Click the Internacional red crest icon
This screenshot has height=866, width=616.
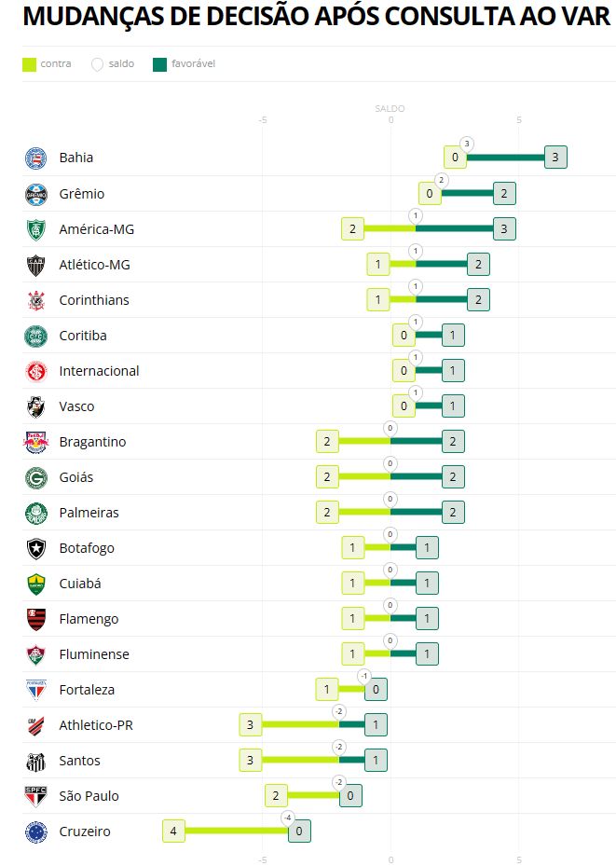click(35, 371)
